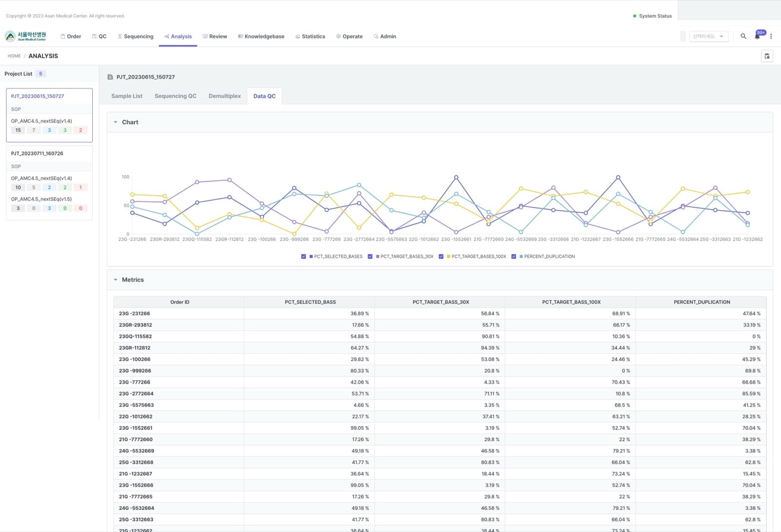Open the search magnifier icon
This screenshot has width=781, height=532.
pyautogui.click(x=743, y=36)
